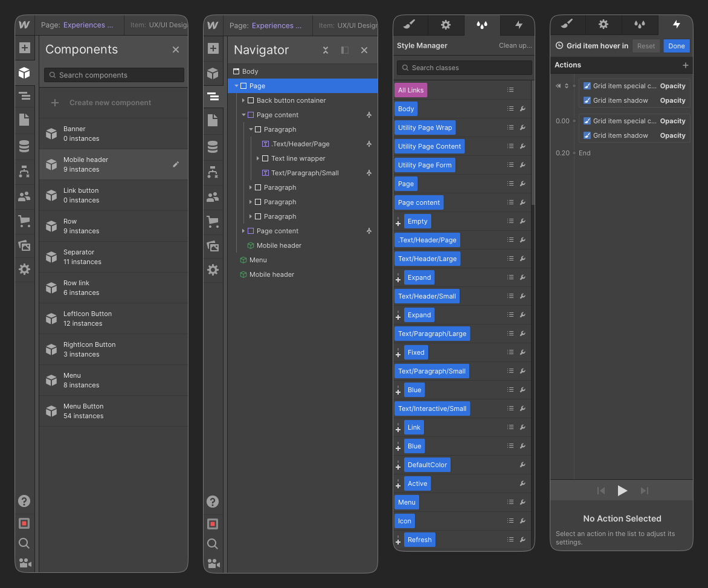The width and height of the screenshot is (708, 588).
Task: Click wrench icon for Utility Page Wrap class
Action: point(523,128)
